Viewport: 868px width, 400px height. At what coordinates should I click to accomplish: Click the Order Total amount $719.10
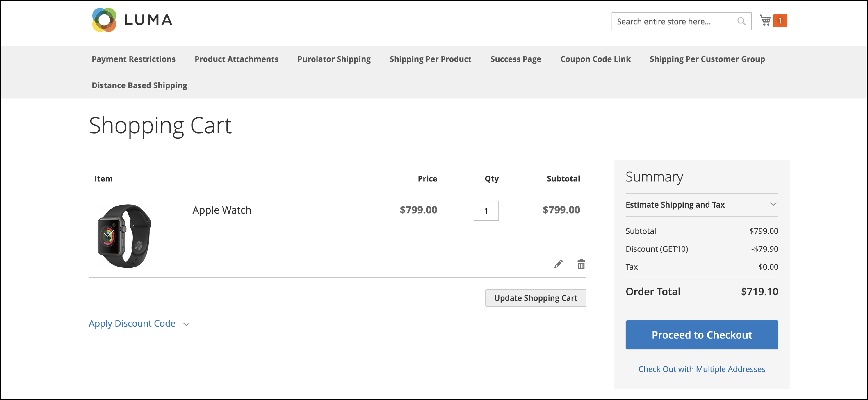759,292
